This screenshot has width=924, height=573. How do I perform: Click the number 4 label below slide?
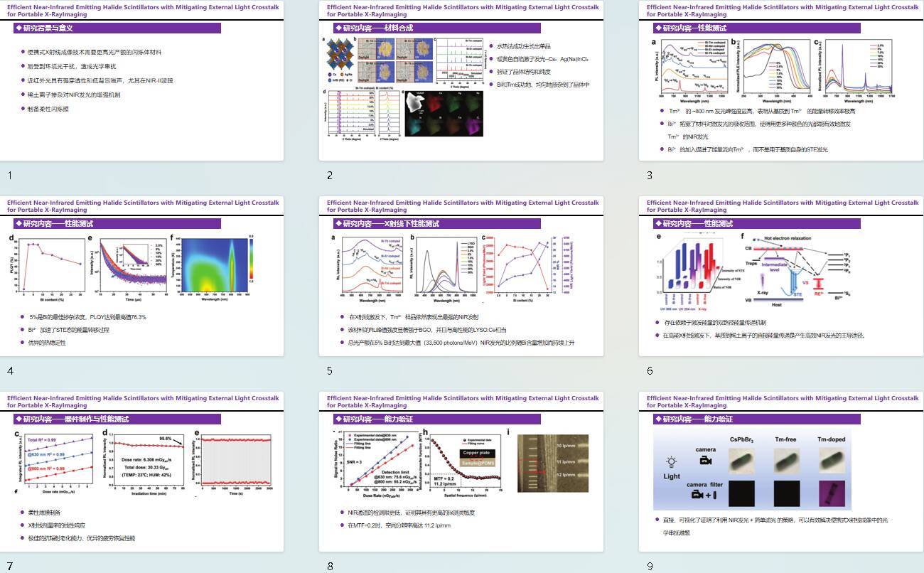[10, 370]
